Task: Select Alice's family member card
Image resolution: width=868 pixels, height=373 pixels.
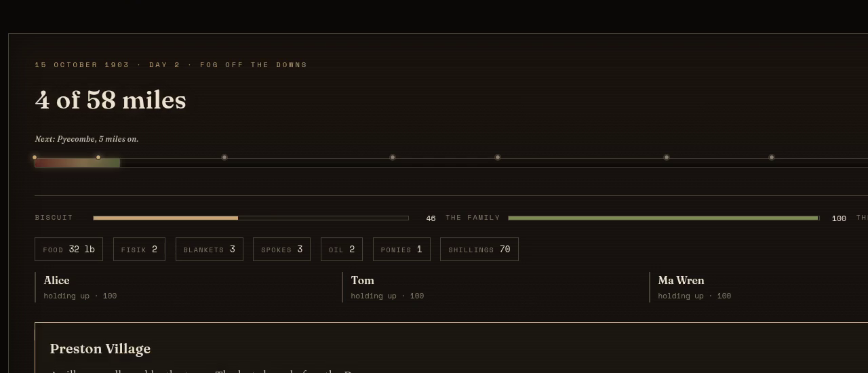Action: click(x=184, y=288)
